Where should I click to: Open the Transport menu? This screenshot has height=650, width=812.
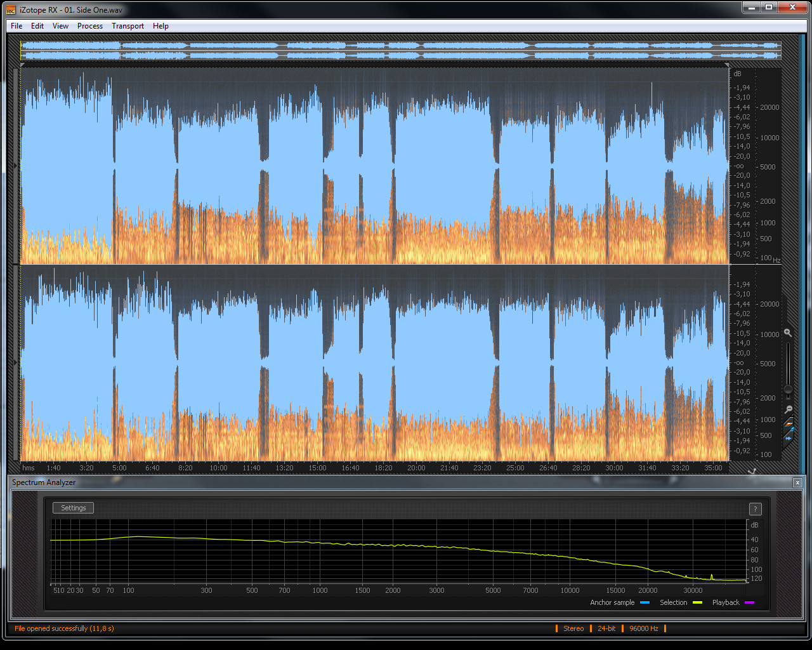[x=128, y=26]
